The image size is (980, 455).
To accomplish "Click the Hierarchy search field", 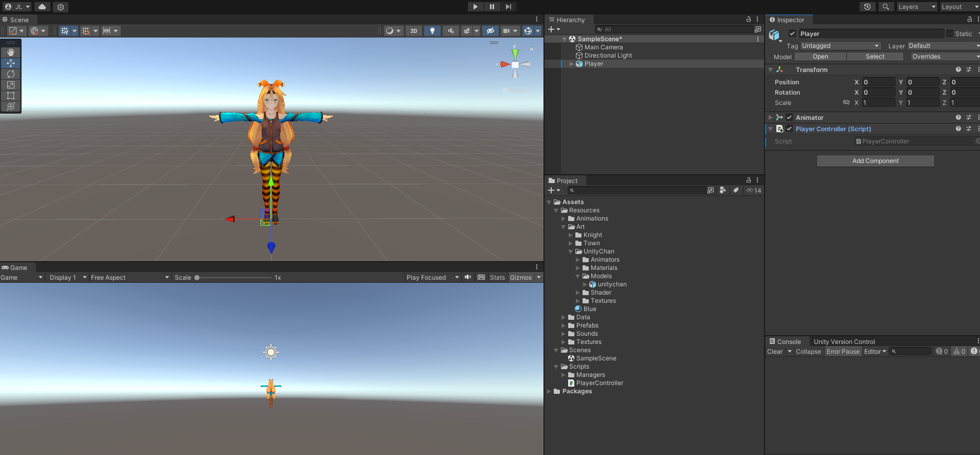I will [x=675, y=29].
